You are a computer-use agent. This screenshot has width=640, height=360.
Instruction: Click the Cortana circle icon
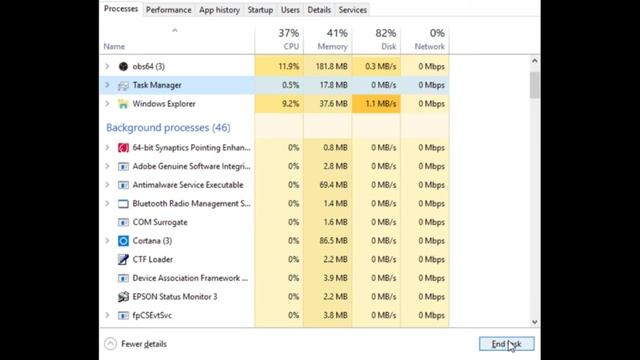pyautogui.click(x=123, y=241)
